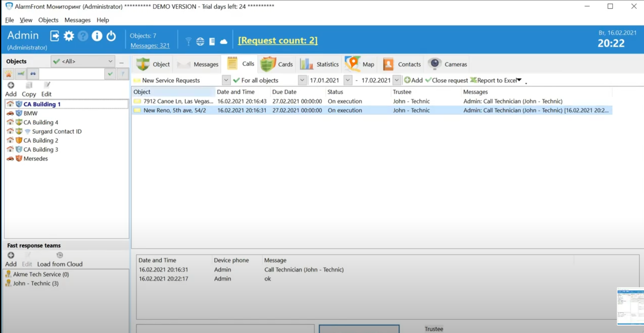Image resolution: width=644 pixels, height=333 pixels.
Task: Click the more options ellipsis near All filter
Action: (x=121, y=62)
